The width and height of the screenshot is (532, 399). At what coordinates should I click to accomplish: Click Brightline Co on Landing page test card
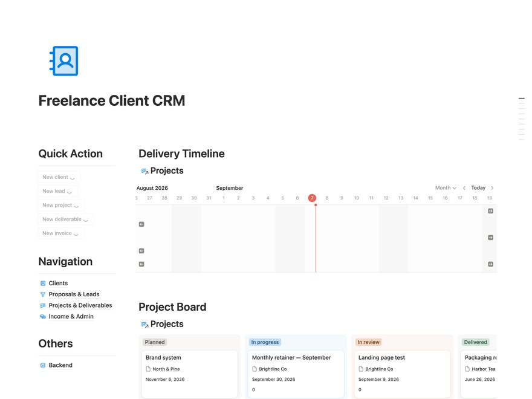tap(379, 369)
